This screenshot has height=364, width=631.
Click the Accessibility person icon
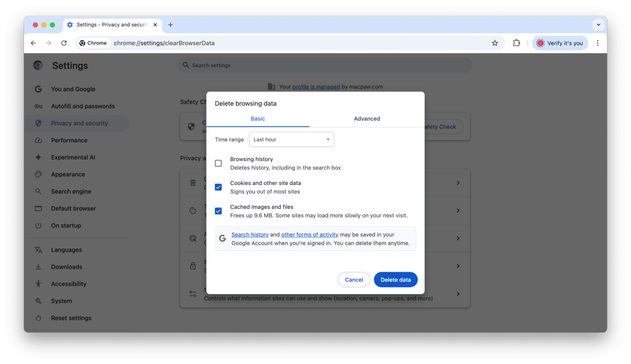point(38,284)
